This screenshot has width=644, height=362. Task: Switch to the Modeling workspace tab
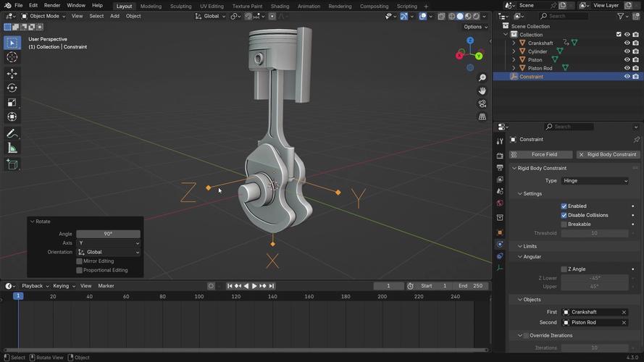151,7
